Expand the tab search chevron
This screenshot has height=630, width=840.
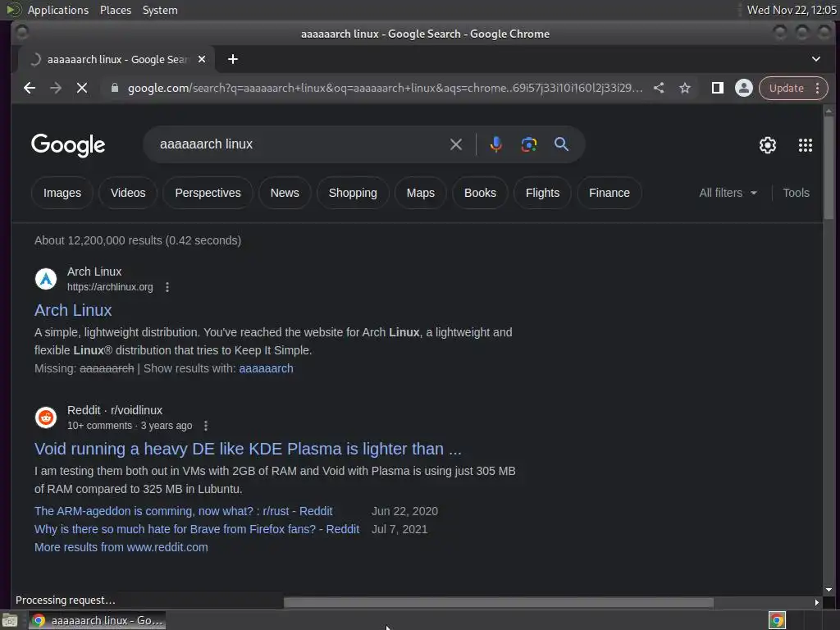click(816, 59)
